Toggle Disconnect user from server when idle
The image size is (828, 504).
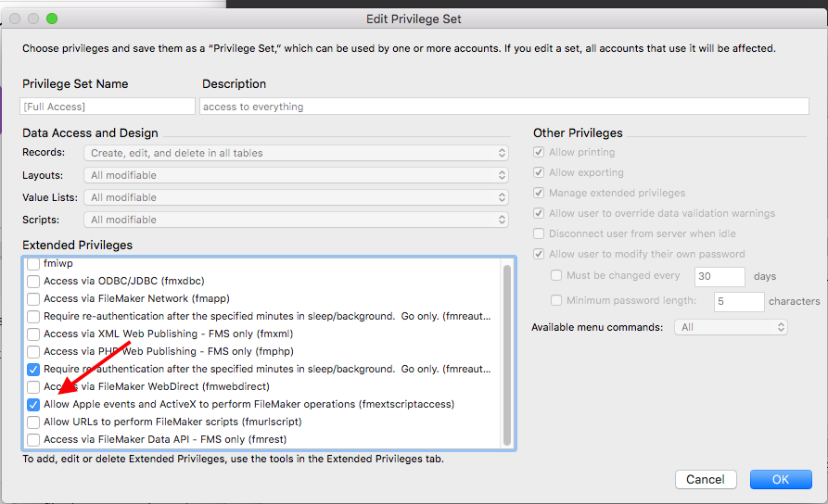point(539,233)
